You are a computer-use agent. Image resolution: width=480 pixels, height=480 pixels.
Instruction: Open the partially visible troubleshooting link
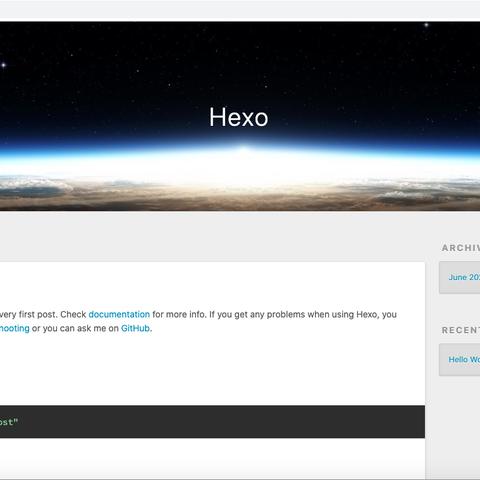click(15, 328)
